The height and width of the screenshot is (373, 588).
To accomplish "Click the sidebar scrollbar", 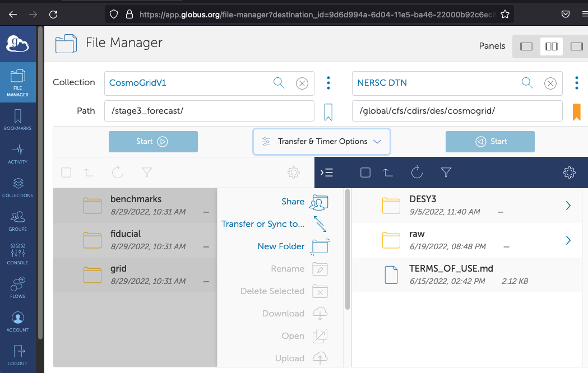I will 40,183.
